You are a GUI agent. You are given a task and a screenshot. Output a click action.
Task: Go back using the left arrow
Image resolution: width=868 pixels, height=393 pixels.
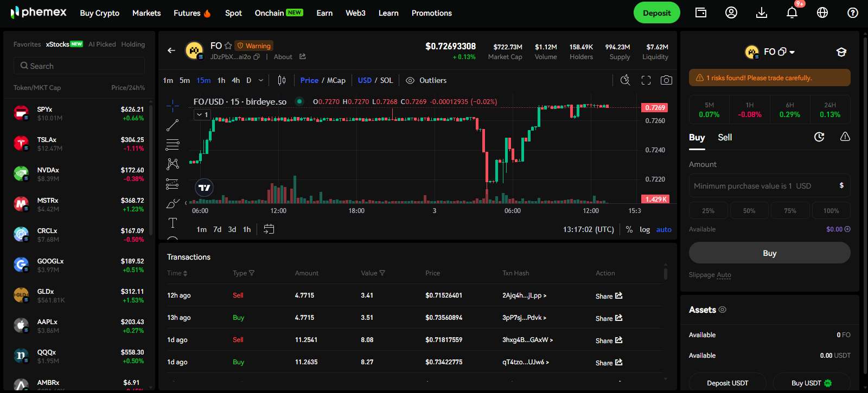click(x=171, y=50)
